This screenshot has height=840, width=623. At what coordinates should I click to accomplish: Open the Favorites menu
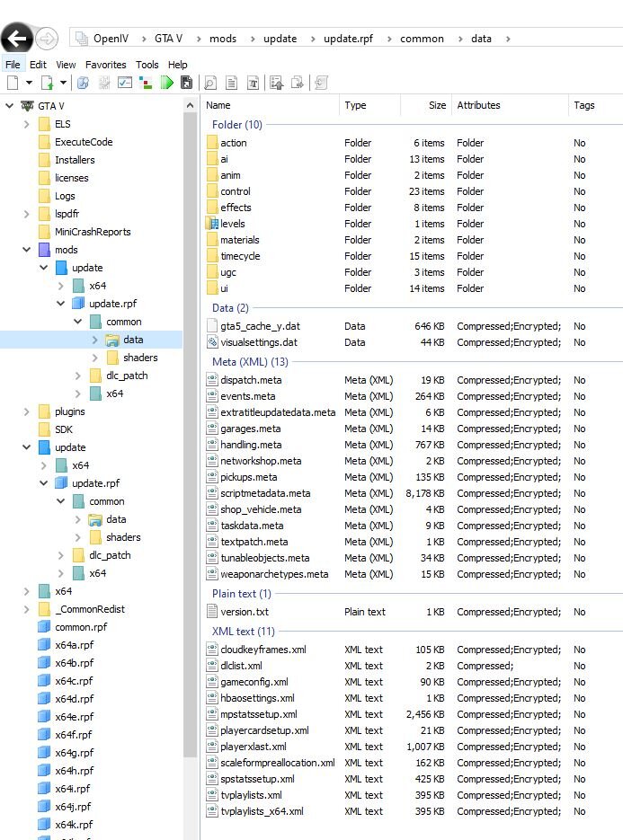(x=105, y=65)
